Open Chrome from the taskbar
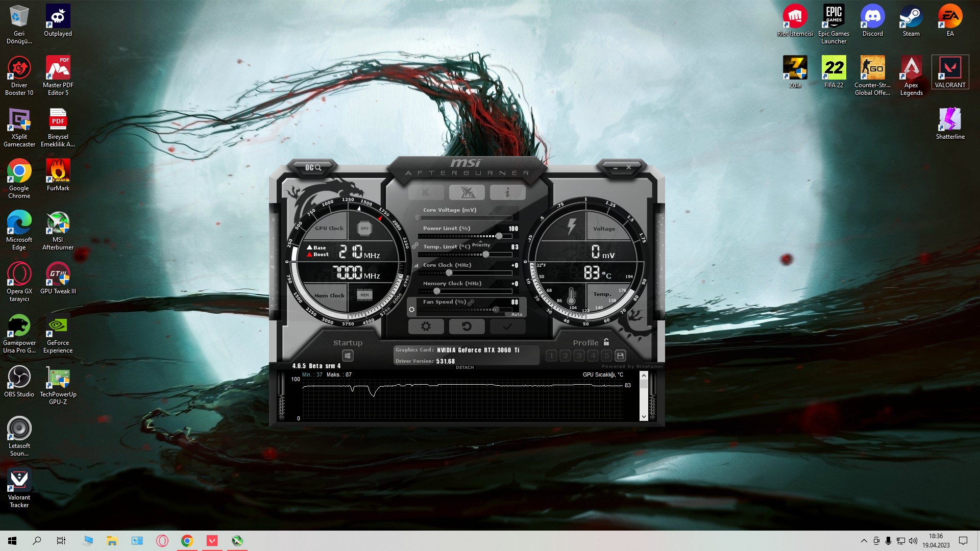The height and width of the screenshot is (551, 980). click(x=187, y=541)
